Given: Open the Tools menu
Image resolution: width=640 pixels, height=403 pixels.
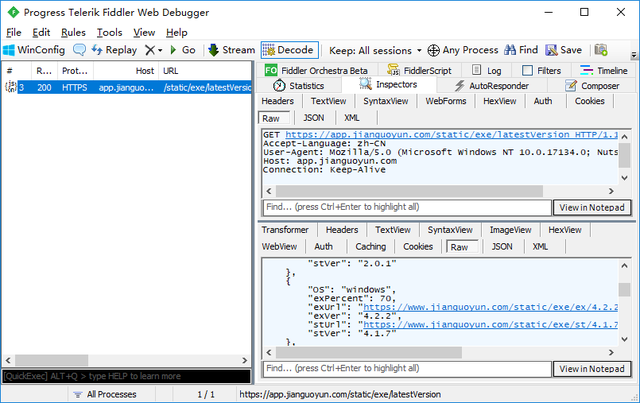Looking at the screenshot, I should tap(109, 33).
